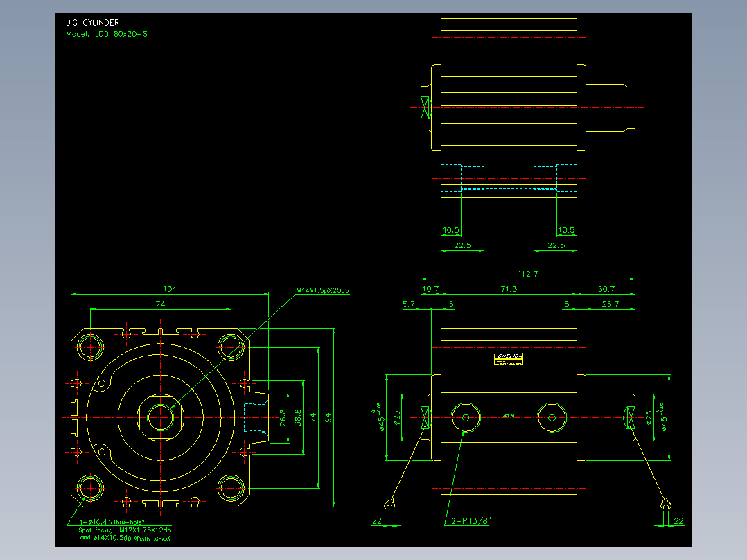Viewport: 747px width, 560px height.
Task: Select the "71.3" body length dimension
Action: (x=509, y=289)
